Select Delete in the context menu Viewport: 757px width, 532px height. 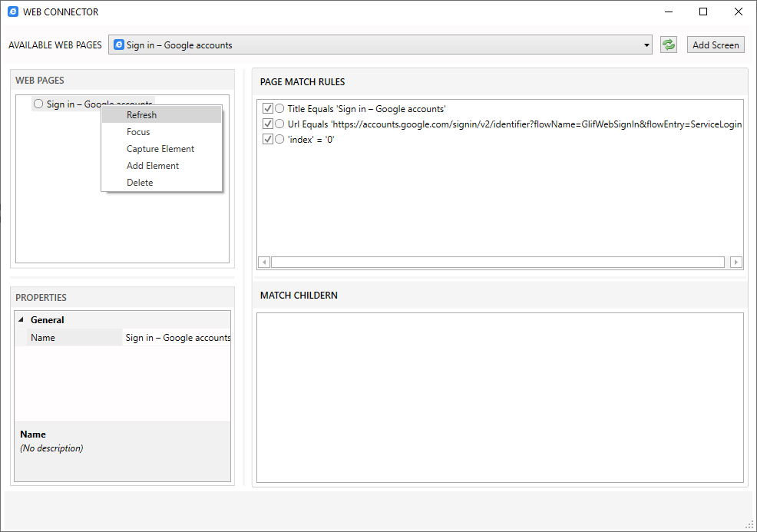(x=140, y=182)
